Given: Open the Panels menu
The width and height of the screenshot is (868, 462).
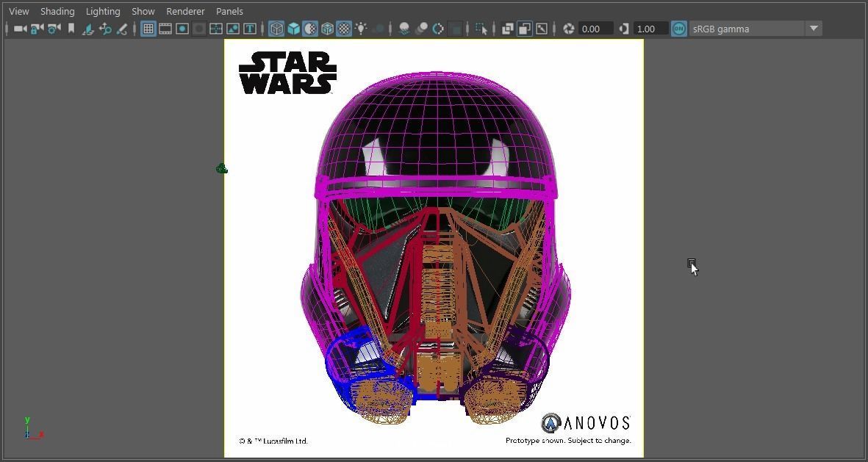Looking at the screenshot, I should pyautogui.click(x=230, y=11).
